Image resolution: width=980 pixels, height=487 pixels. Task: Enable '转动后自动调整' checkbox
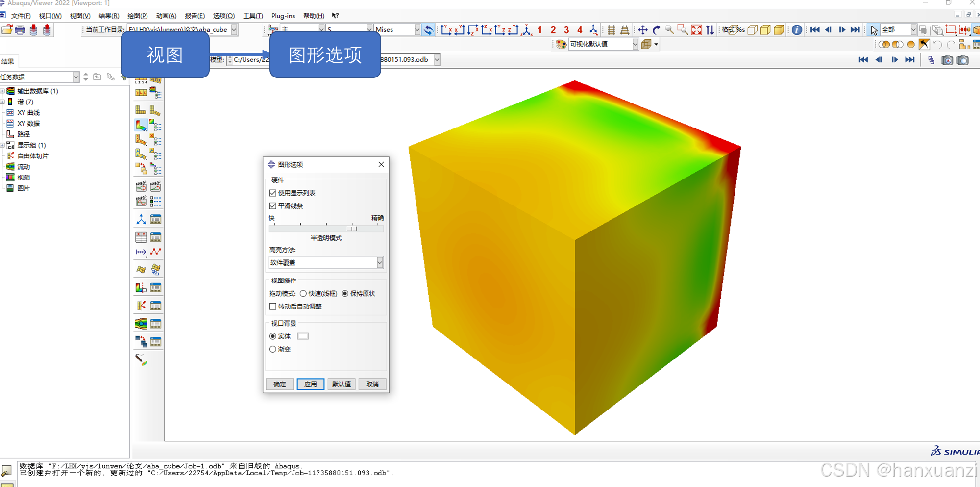tap(273, 307)
